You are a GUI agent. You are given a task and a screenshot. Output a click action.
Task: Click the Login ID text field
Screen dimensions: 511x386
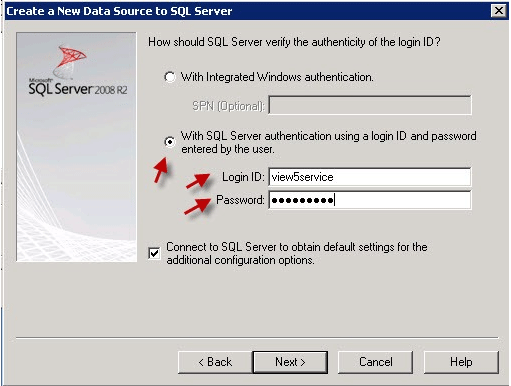coord(370,177)
